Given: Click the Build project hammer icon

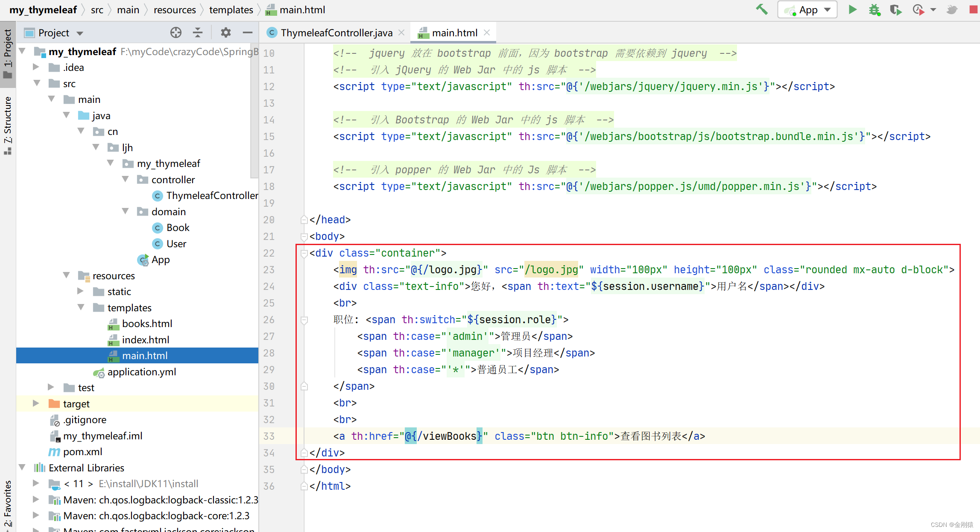Looking at the screenshot, I should (762, 9).
